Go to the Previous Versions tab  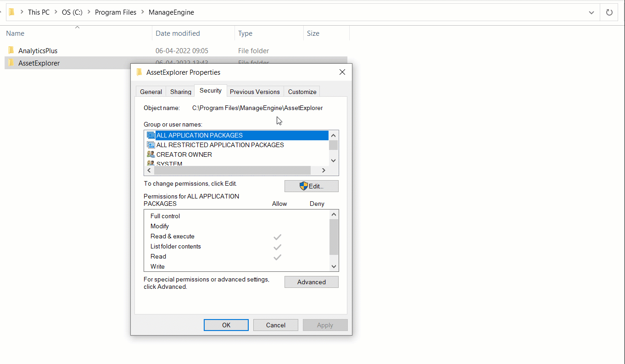255,92
